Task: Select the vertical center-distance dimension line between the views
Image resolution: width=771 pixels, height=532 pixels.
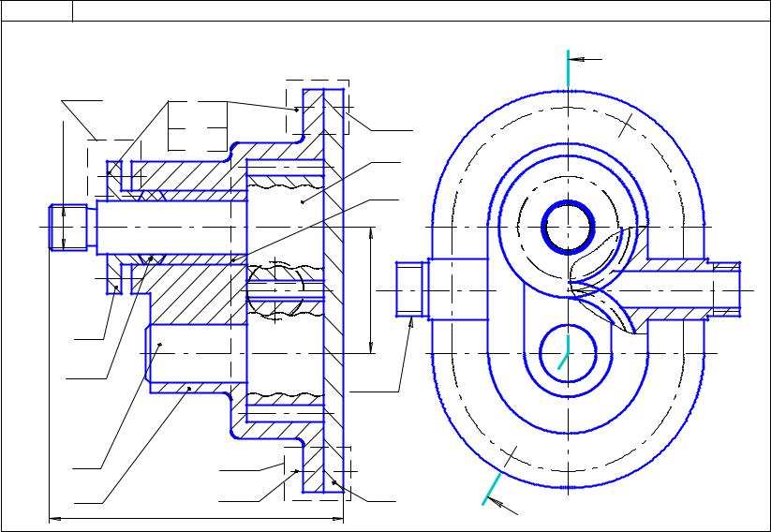Action: [x=371, y=290]
